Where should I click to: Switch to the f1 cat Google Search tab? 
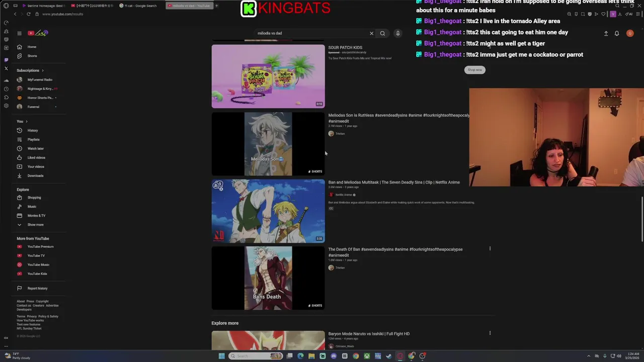140,6
